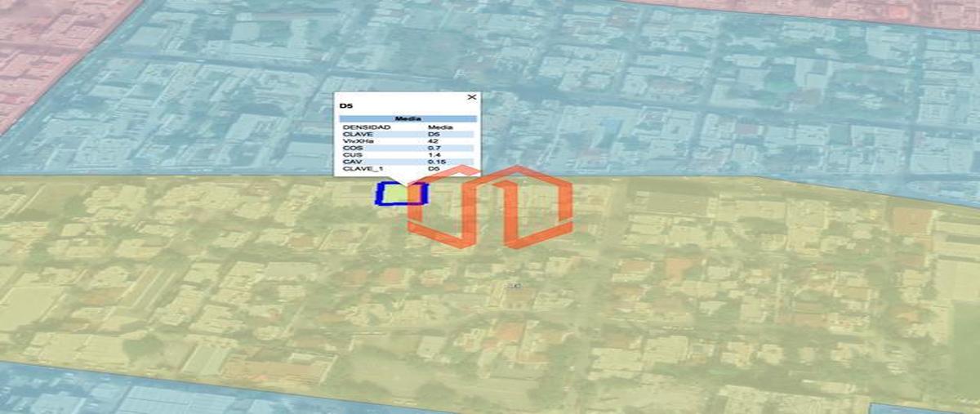Click the 'CUS' value 1.4
The image size is (980, 414).
tap(434, 155)
